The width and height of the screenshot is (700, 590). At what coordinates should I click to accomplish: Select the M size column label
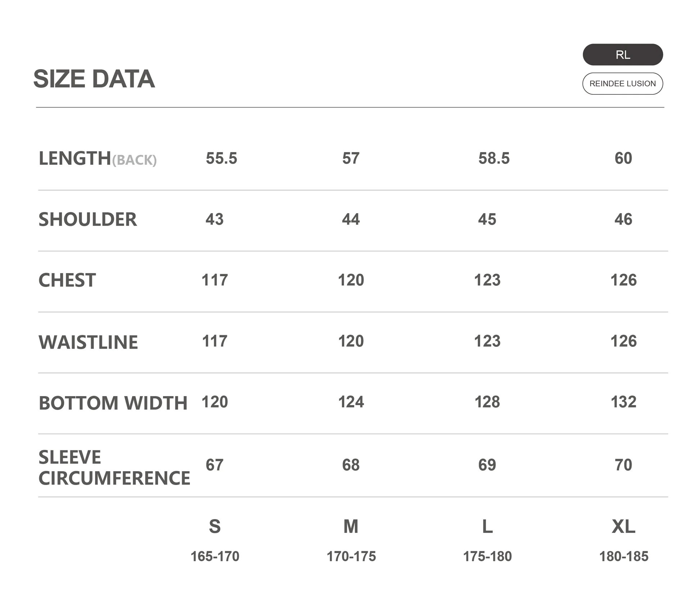[x=351, y=526]
